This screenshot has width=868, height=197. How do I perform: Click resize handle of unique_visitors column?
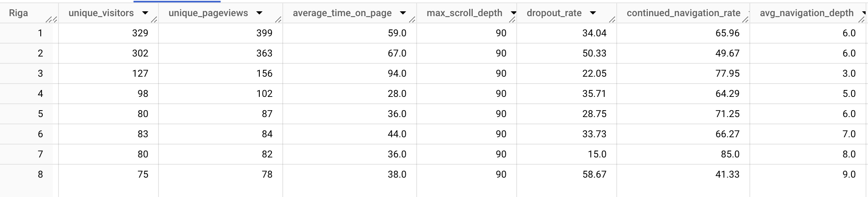pos(154,19)
